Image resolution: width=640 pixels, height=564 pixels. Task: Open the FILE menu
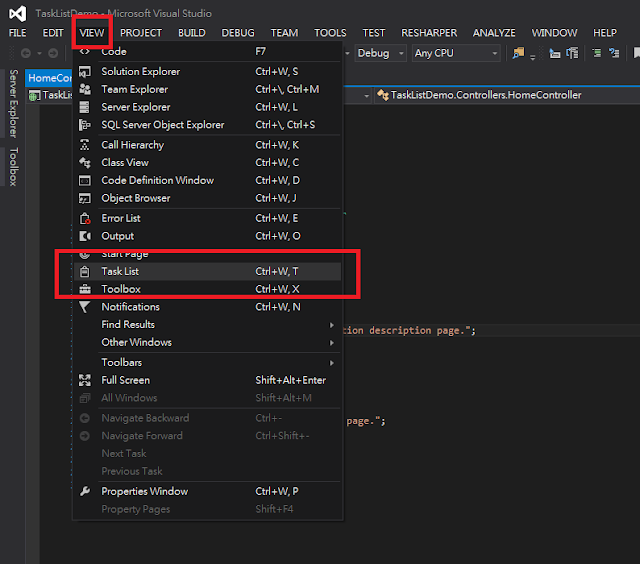[18, 33]
